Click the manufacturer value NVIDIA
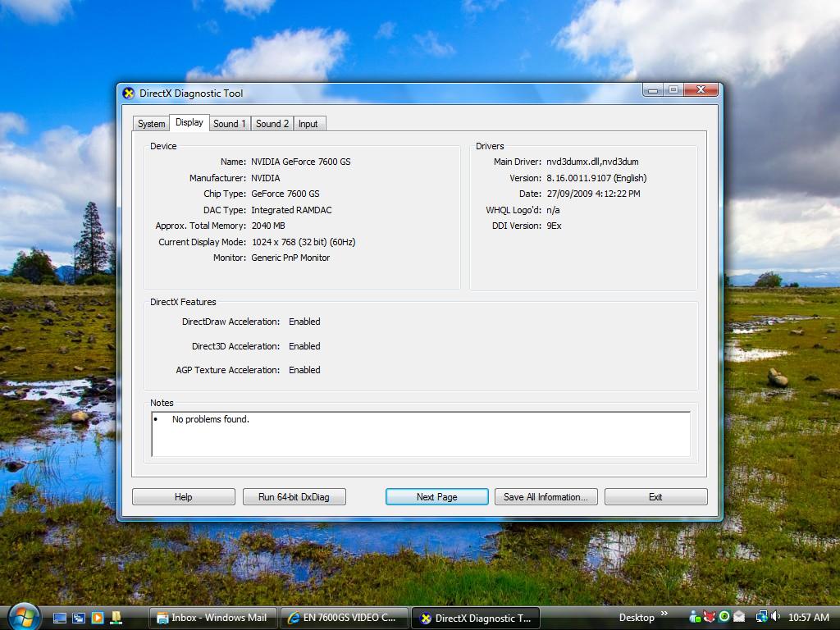 click(x=266, y=178)
